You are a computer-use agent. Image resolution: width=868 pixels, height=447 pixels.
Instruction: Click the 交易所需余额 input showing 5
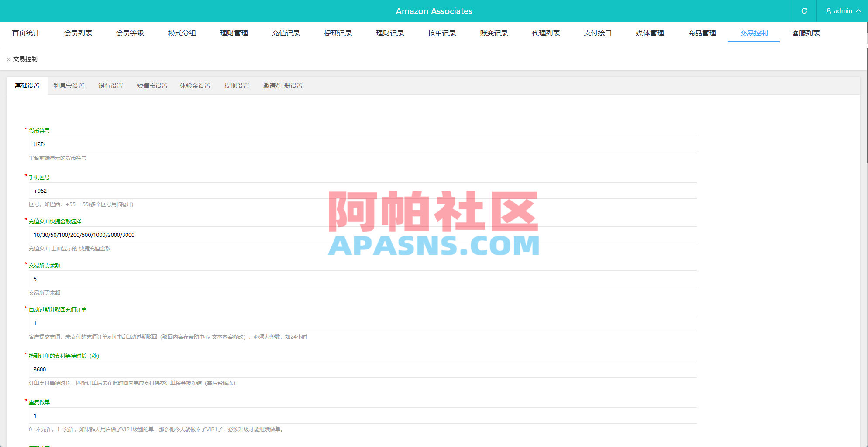363,279
